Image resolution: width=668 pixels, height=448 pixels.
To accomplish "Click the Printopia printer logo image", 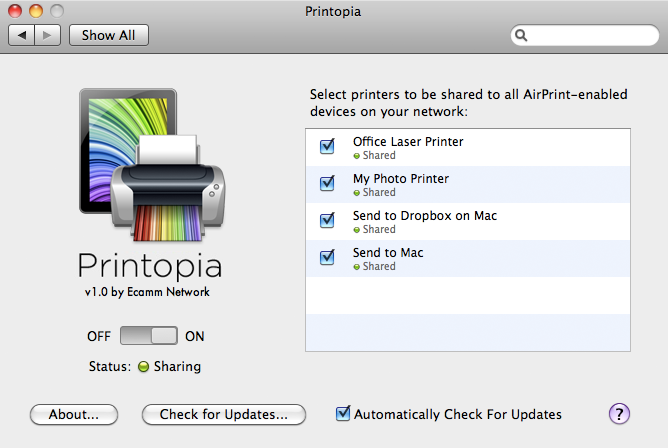I will point(152,165).
